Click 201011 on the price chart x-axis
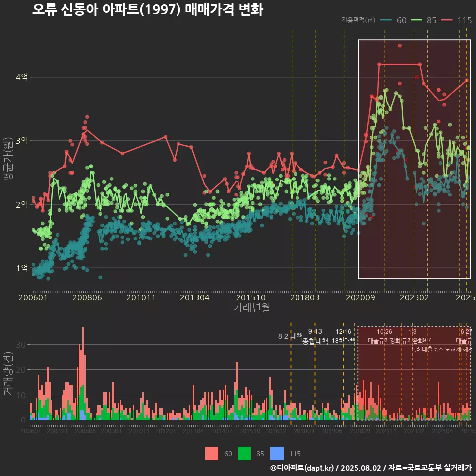Image resolution: width=476 pixels, height=476 pixels. coord(141,297)
